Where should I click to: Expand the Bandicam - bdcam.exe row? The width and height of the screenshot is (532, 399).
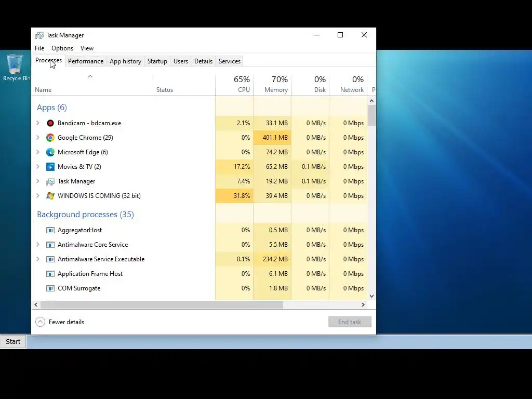point(37,123)
